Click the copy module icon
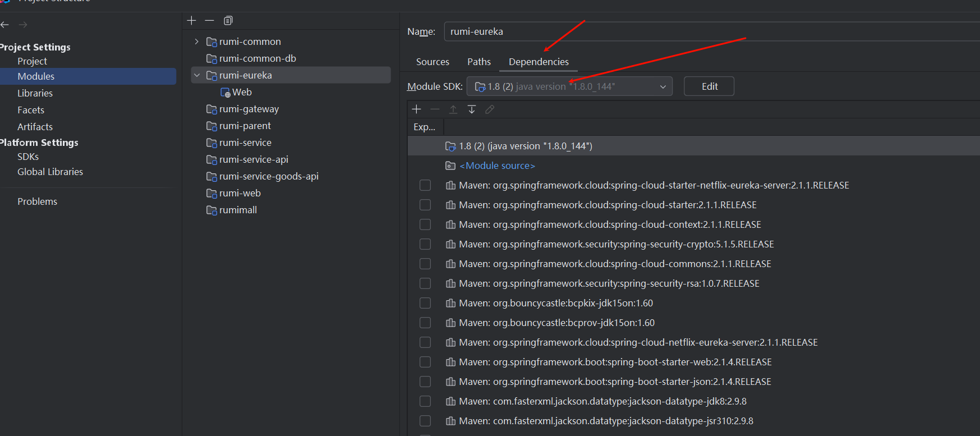980x436 pixels. (x=228, y=21)
